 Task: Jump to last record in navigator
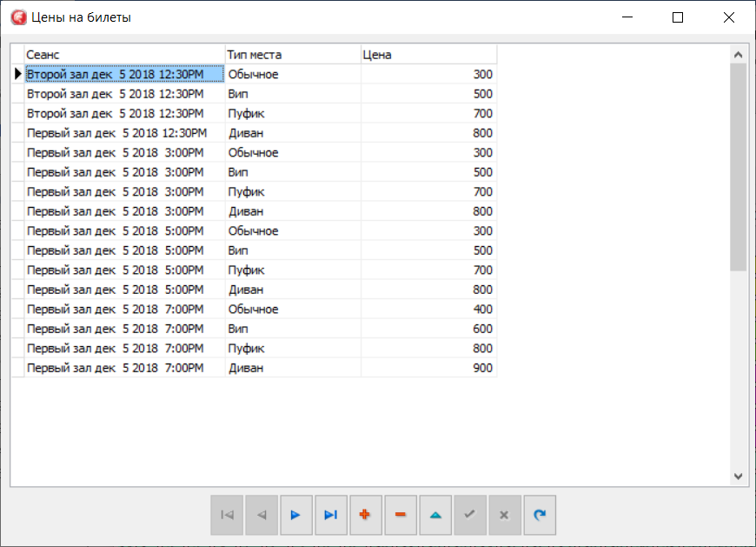coord(331,515)
